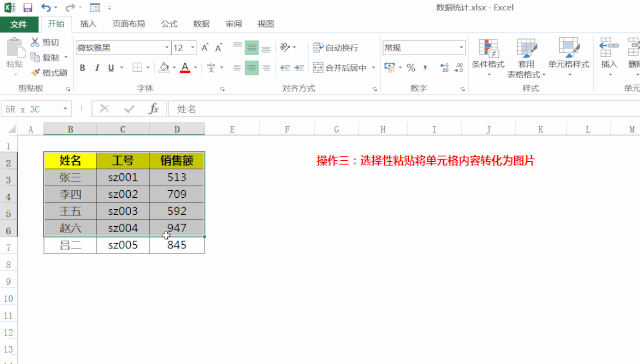640x364 pixels.
Task: Click the Insert cells (插入) icon
Action: 609,48
